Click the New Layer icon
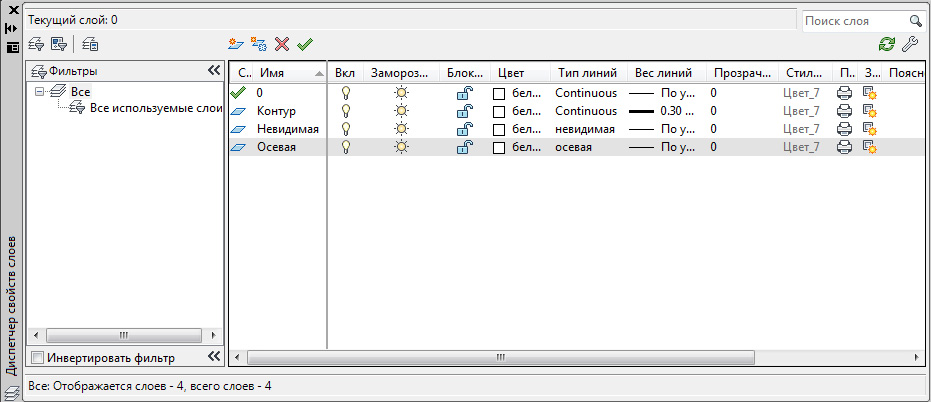 click(235, 44)
